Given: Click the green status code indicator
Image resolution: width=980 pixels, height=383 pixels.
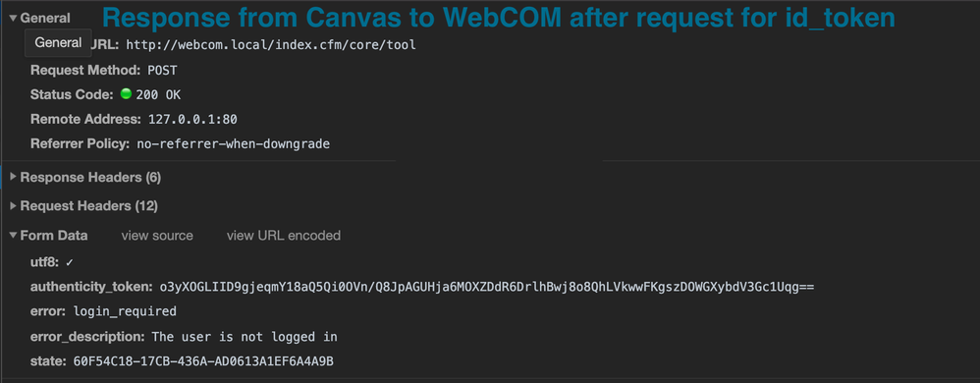Looking at the screenshot, I should click(126, 94).
